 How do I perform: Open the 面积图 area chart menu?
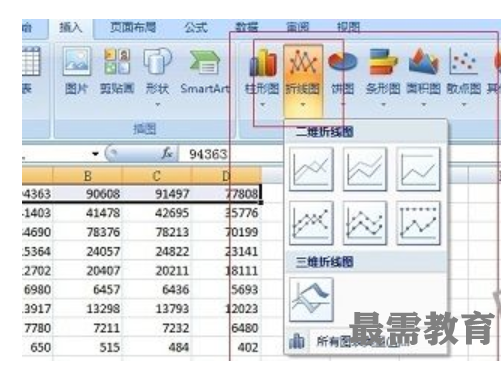point(424,77)
